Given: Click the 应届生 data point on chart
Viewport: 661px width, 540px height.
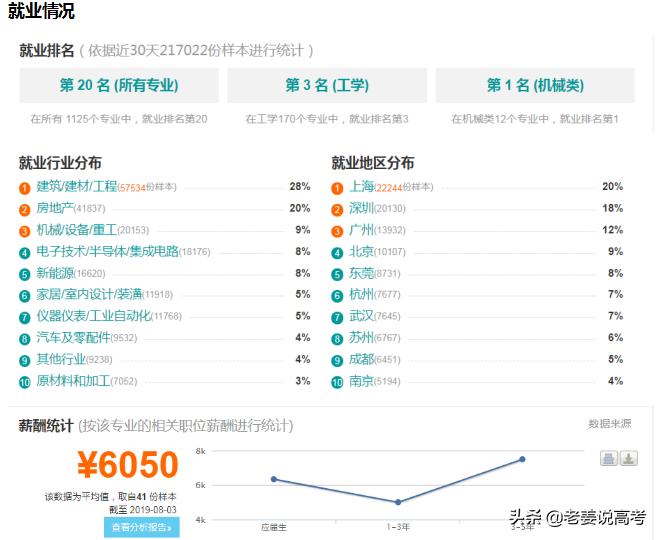Looking at the screenshot, I should tap(274, 479).
